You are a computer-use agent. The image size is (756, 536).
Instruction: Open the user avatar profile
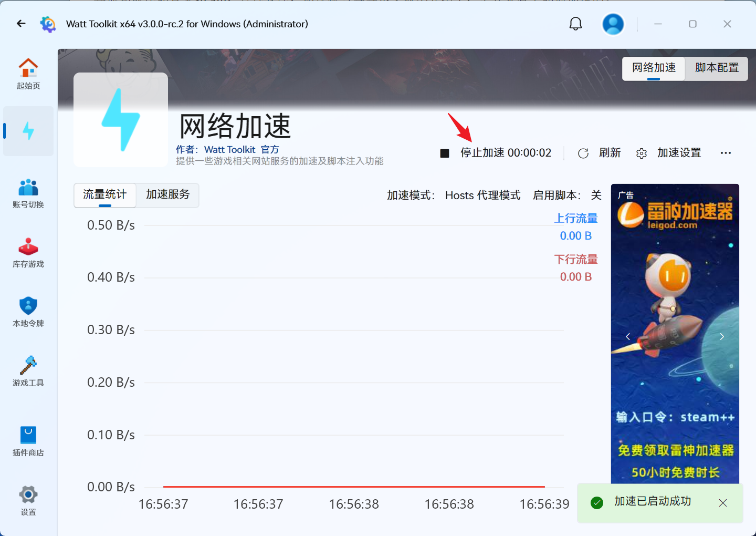click(613, 24)
